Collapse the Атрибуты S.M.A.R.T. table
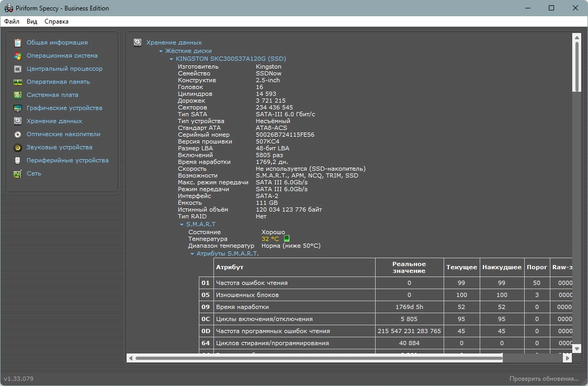Image resolution: width=588 pixels, height=386 pixels. pos(193,254)
